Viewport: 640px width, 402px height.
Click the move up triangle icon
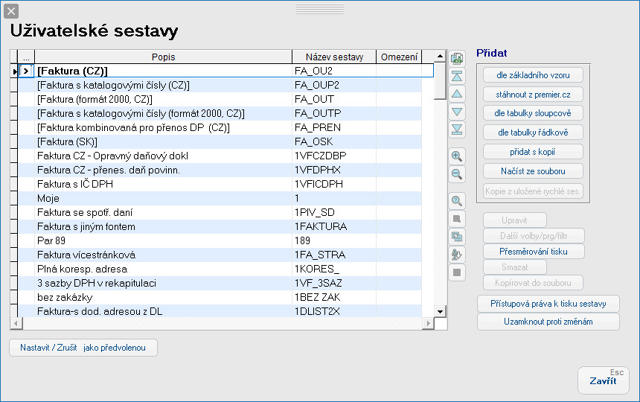point(457,93)
